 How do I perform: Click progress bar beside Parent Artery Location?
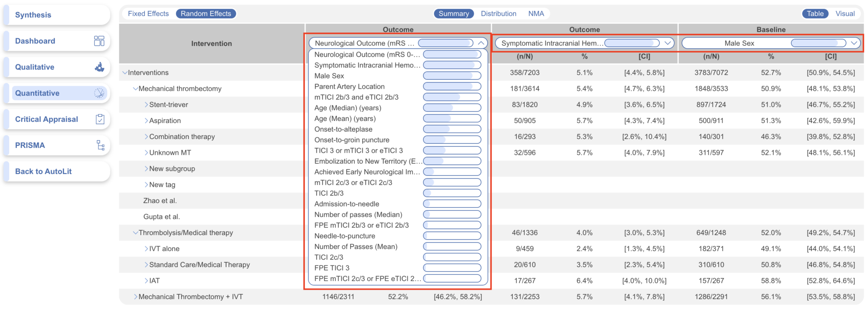pyautogui.click(x=452, y=87)
